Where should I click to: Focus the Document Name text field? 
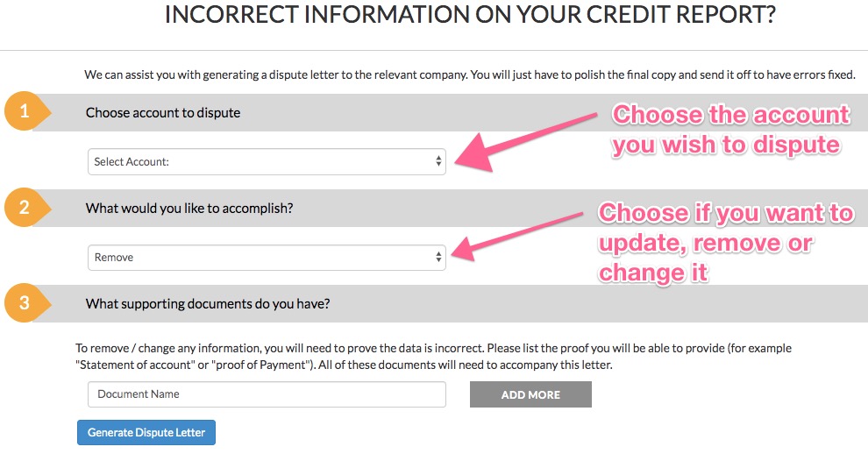(x=267, y=394)
